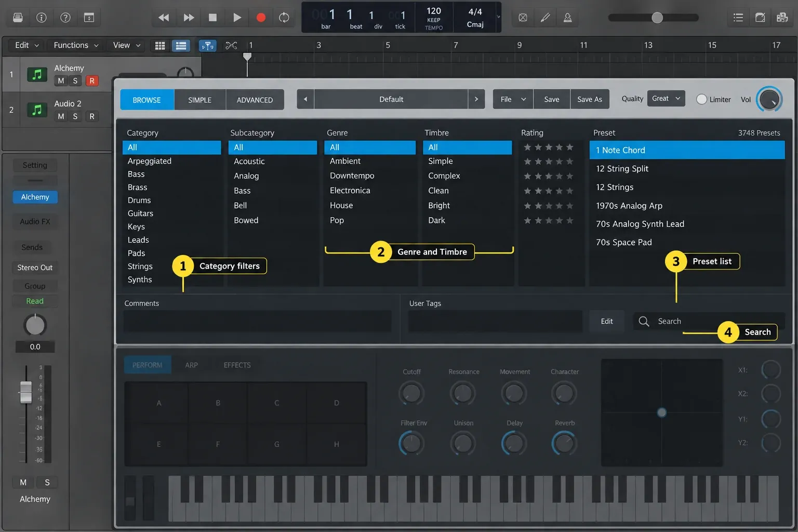This screenshot has width=798, height=532.
Task: Switch to the PERFORM tab
Action: (147, 365)
